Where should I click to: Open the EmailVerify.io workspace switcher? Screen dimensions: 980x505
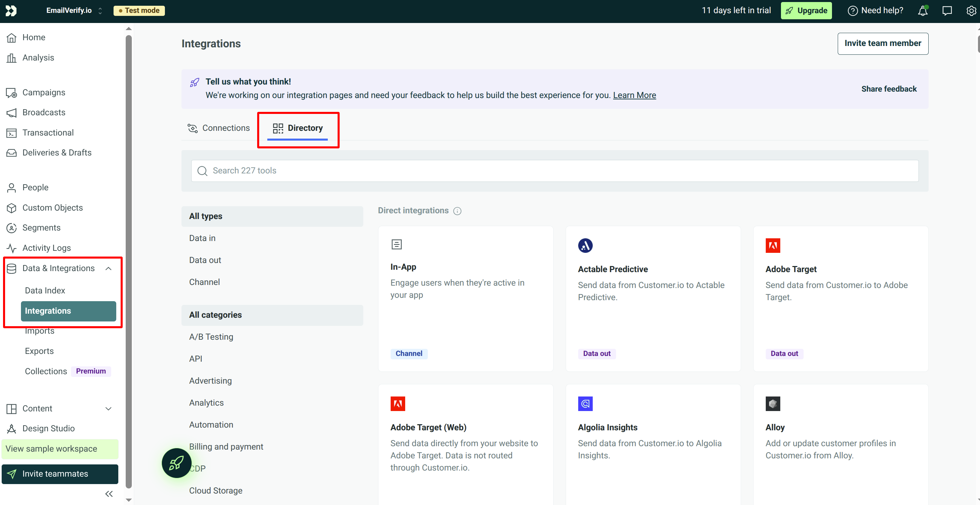(x=74, y=11)
